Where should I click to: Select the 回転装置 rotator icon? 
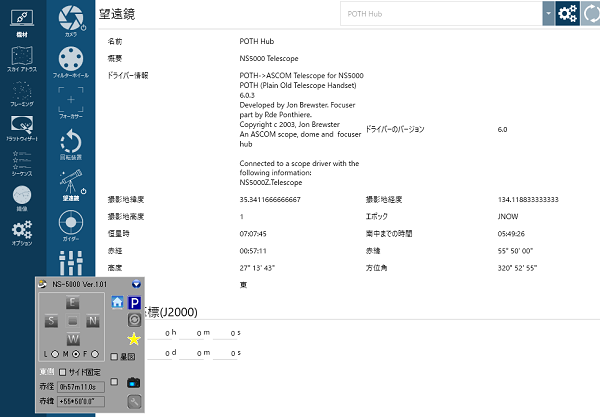[x=71, y=144]
